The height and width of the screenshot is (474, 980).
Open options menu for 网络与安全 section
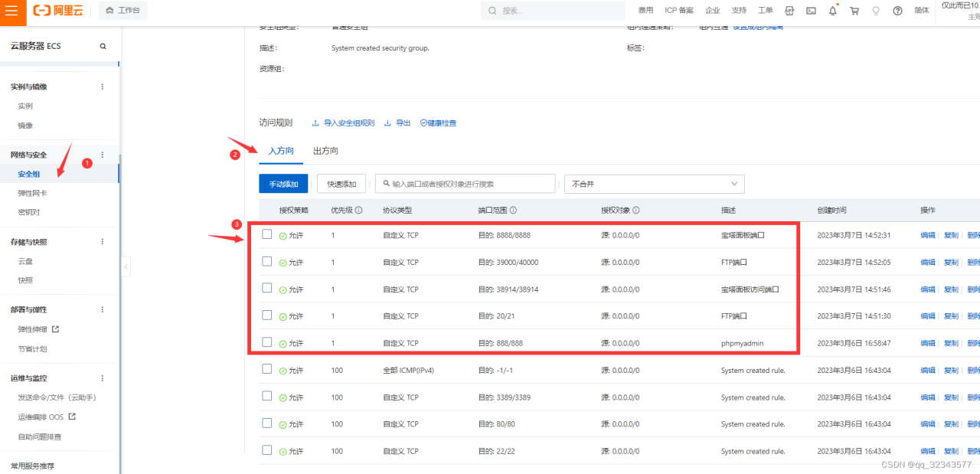point(103,155)
